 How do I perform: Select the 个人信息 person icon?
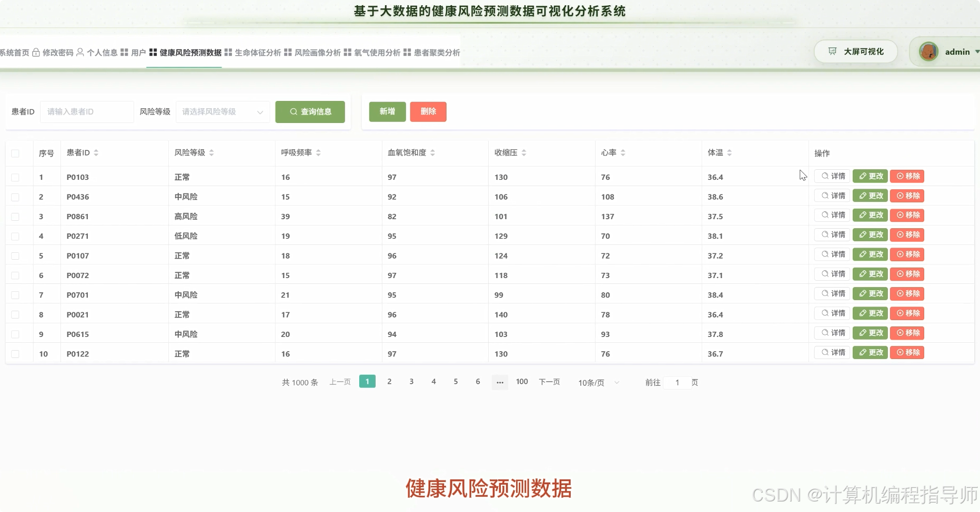tap(80, 53)
